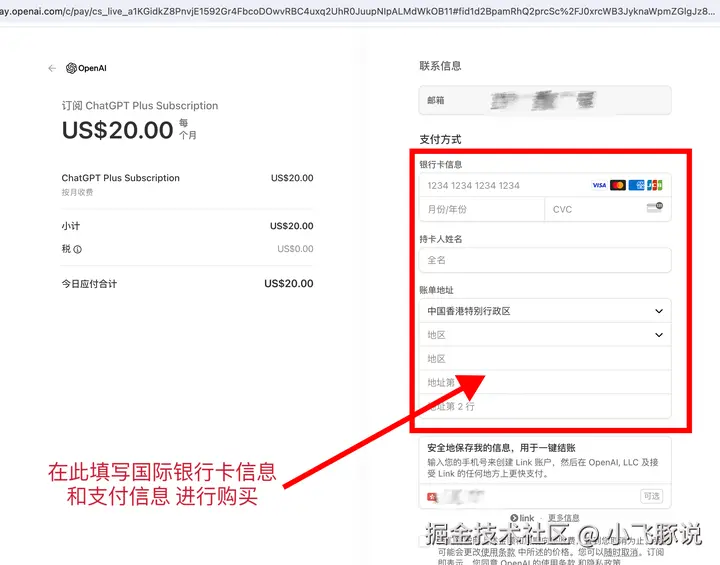
Task: Click the 更多信息 link
Action: tap(563, 518)
